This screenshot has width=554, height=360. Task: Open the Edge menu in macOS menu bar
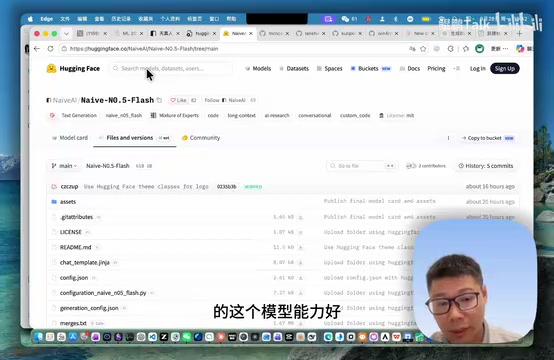point(46,19)
